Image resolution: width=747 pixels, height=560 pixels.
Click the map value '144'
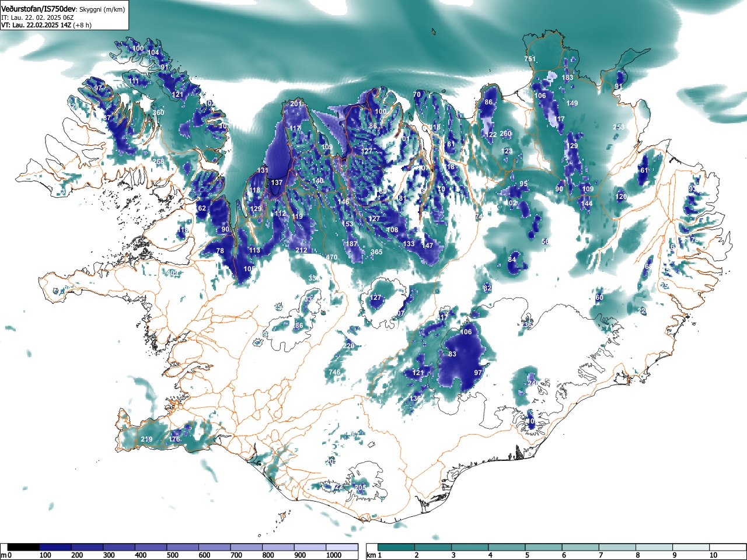coord(587,204)
